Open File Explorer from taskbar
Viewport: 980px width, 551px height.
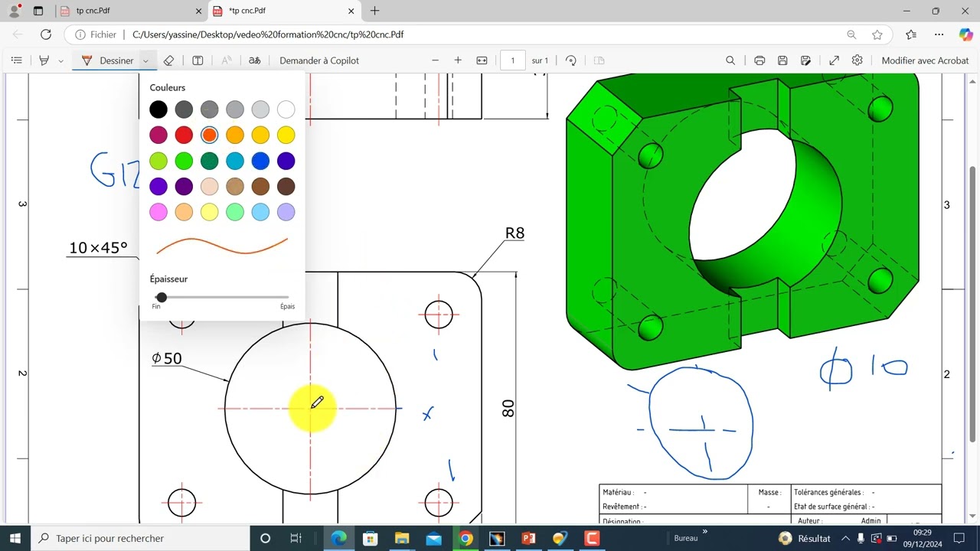402,538
